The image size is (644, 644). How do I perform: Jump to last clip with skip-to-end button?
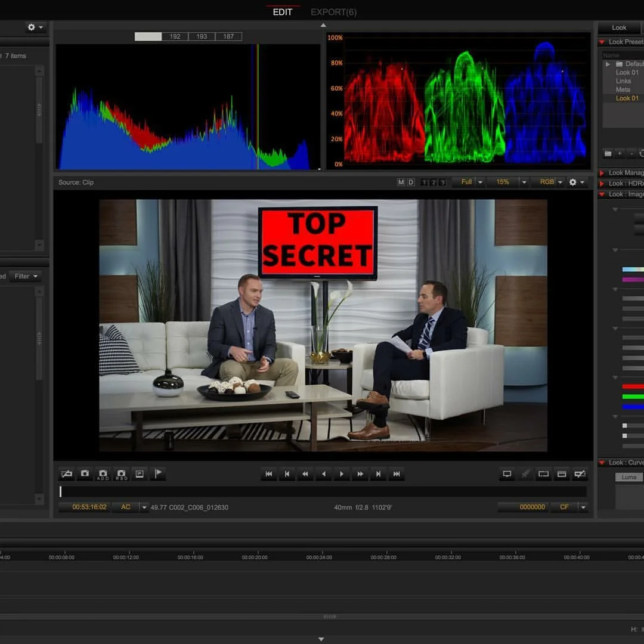tap(397, 474)
